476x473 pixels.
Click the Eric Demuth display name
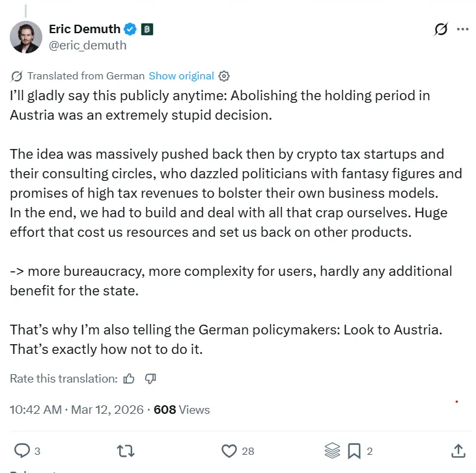(85, 29)
